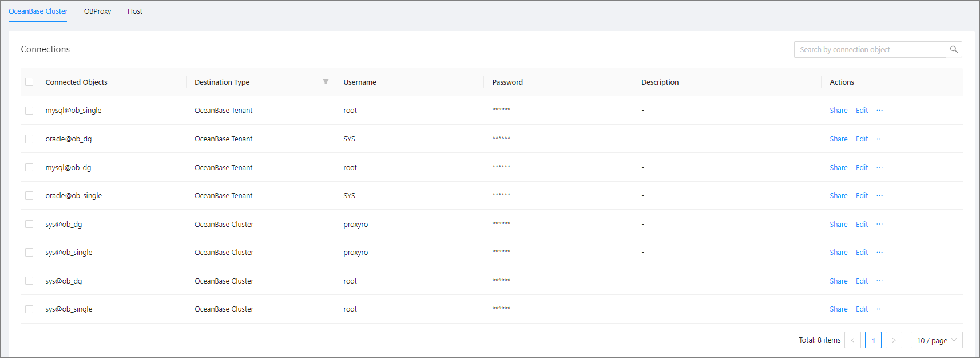This screenshot has height=358, width=980.
Task: Open more menu for last sys@ob_single row
Action: 879,309
